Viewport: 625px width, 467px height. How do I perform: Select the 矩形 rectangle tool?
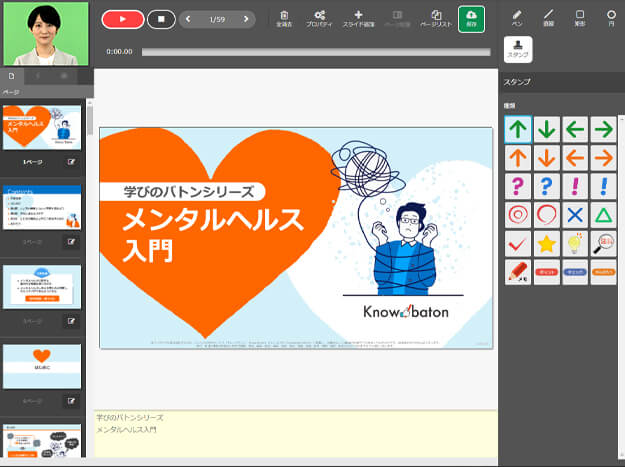point(580,18)
